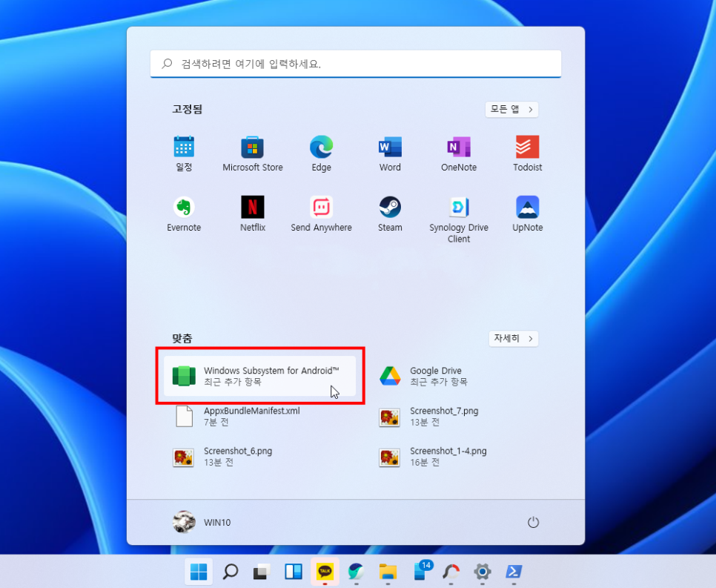Open PowerShell from taskbar
Screen dimensions: 716x588
click(514, 572)
